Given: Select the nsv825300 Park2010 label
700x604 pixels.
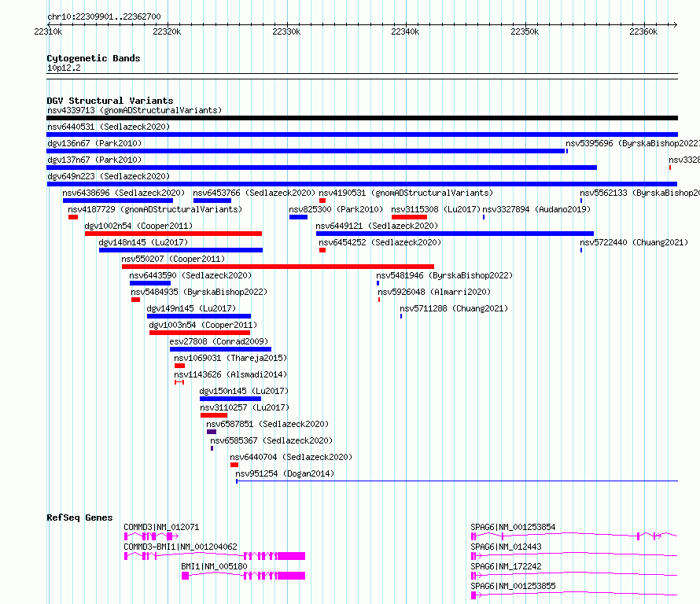Looking at the screenshot, I should pos(336,209).
